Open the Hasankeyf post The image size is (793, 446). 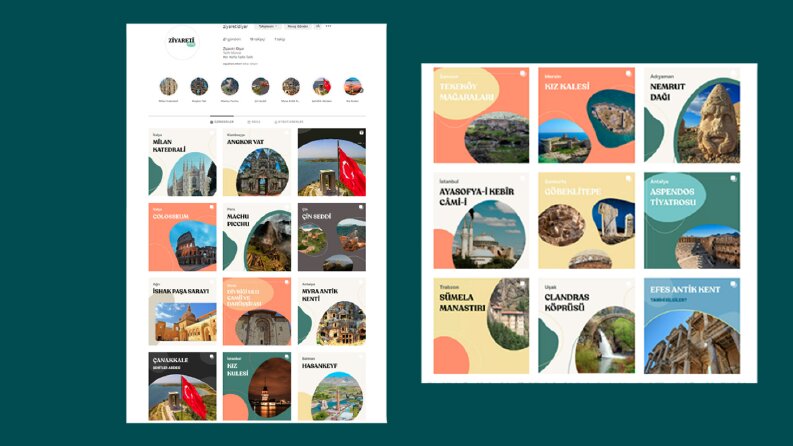(x=332, y=386)
